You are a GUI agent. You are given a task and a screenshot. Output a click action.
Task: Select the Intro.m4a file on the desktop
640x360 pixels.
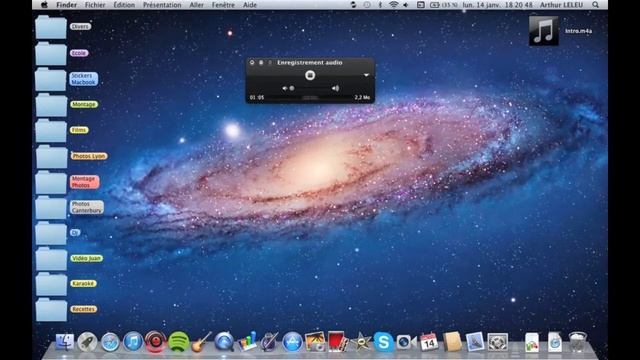point(544,31)
